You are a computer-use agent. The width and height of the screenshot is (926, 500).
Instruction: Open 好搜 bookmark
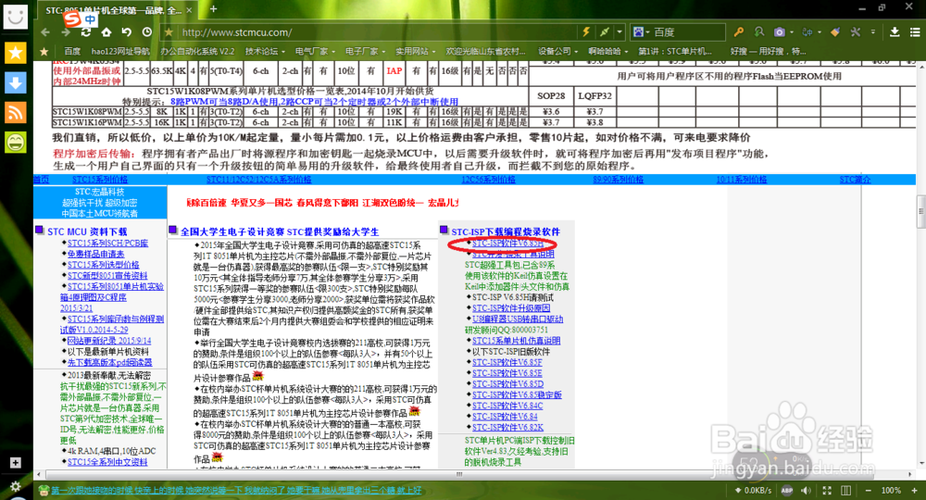pos(768,51)
